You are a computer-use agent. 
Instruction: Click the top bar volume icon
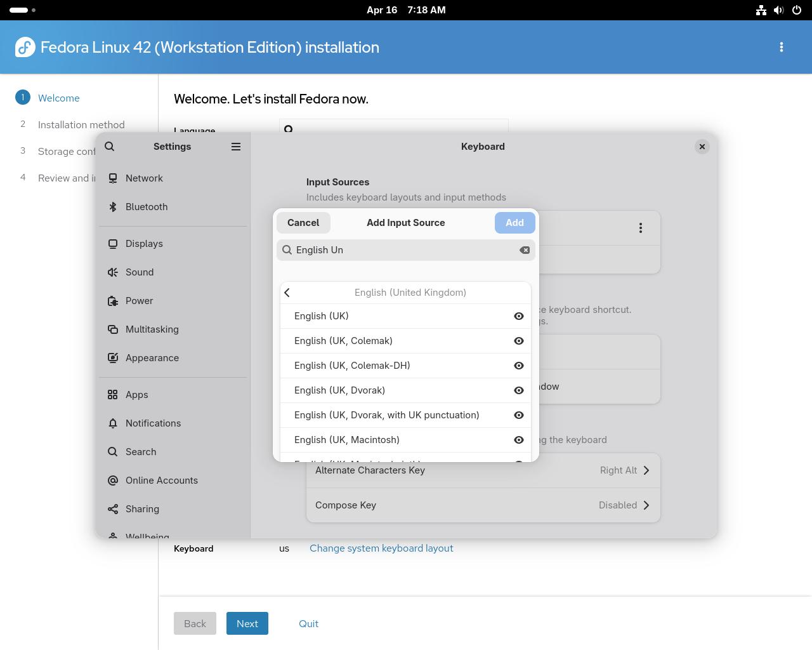tap(779, 10)
